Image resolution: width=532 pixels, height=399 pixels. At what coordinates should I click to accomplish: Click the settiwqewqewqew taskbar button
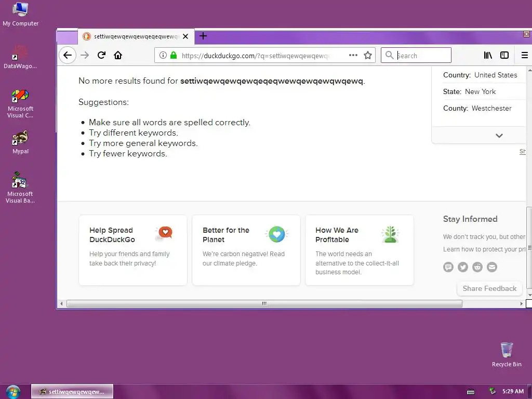(72, 392)
